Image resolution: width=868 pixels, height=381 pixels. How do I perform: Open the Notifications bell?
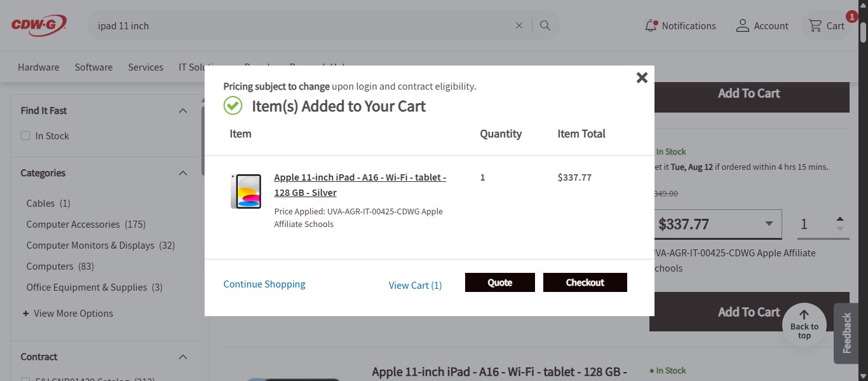(650, 25)
